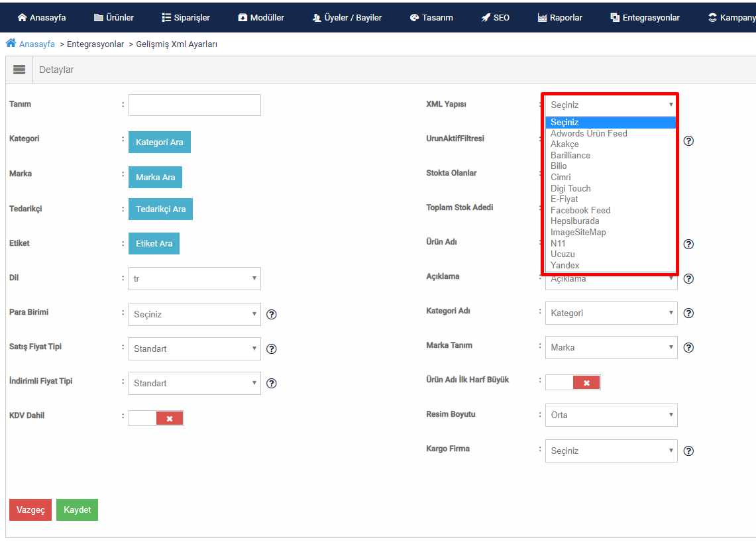Select Barilliance from the XML list
Screen dimensions: 756x542
[x=610, y=155]
